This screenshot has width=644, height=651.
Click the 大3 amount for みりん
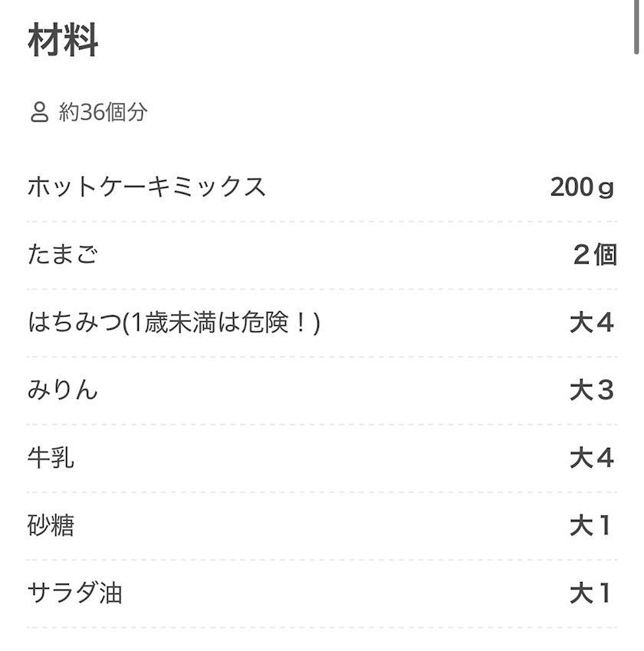click(592, 390)
